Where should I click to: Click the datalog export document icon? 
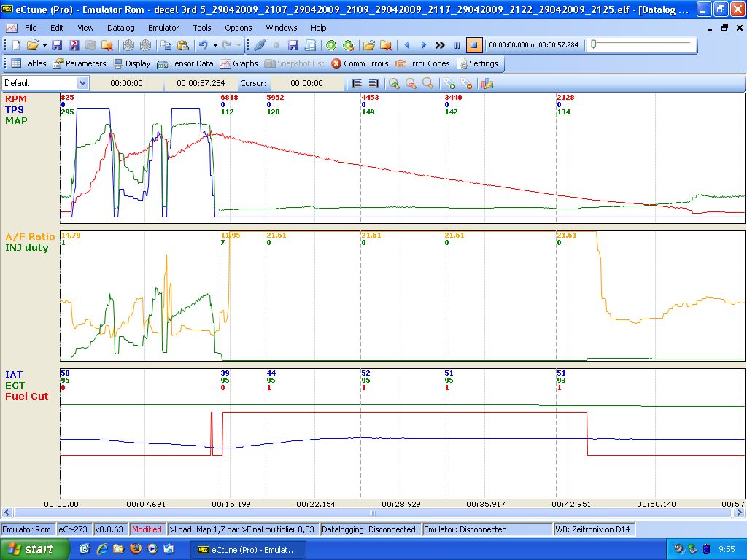click(x=310, y=45)
